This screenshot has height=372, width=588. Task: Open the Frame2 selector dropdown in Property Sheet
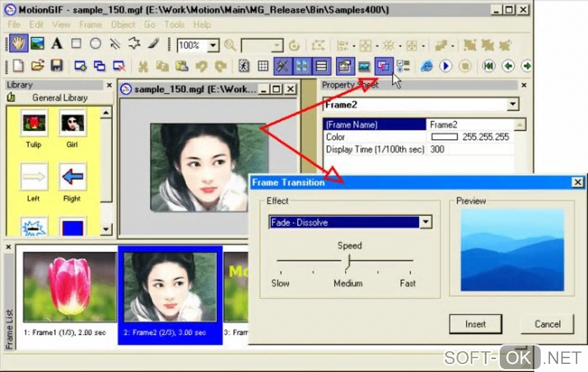pyautogui.click(x=512, y=104)
